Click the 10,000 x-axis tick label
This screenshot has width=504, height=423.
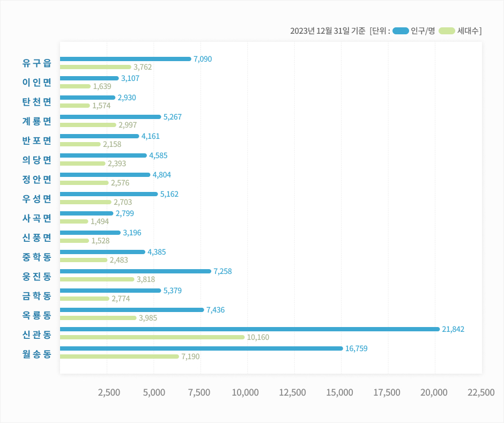point(245,392)
